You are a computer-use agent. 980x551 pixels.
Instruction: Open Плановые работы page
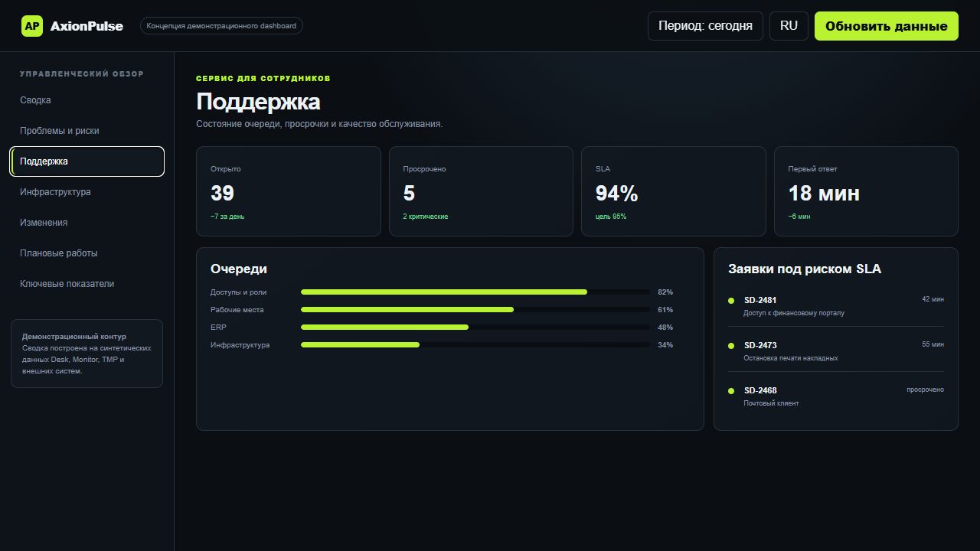87,253
